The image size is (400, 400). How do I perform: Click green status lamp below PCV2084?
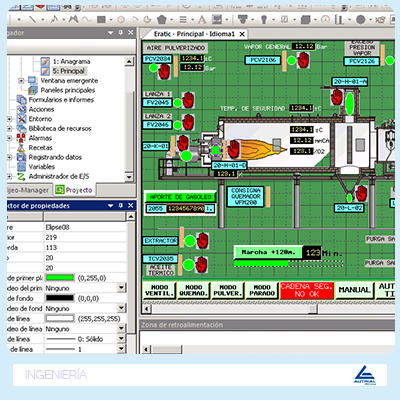click(x=153, y=68)
